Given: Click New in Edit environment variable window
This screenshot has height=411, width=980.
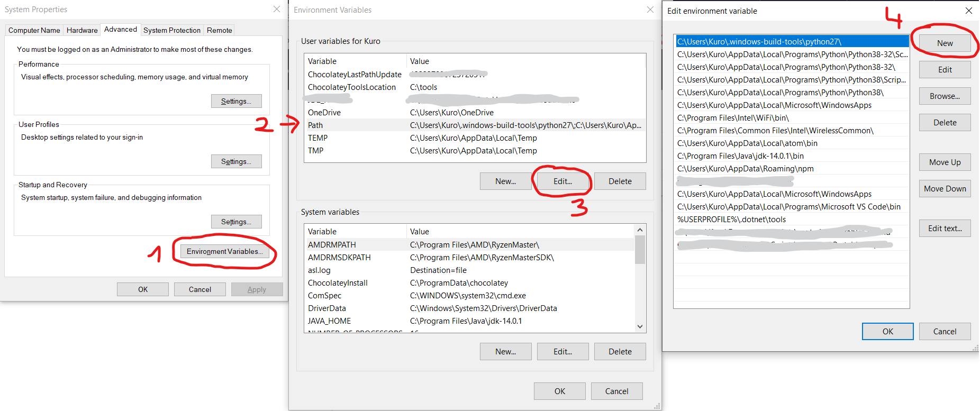Looking at the screenshot, I should [x=945, y=43].
